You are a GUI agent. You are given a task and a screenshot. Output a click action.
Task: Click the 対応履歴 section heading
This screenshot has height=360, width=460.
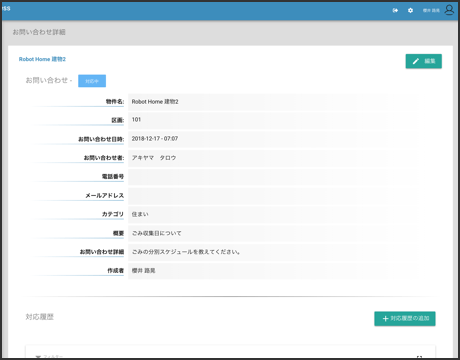(40, 317)
